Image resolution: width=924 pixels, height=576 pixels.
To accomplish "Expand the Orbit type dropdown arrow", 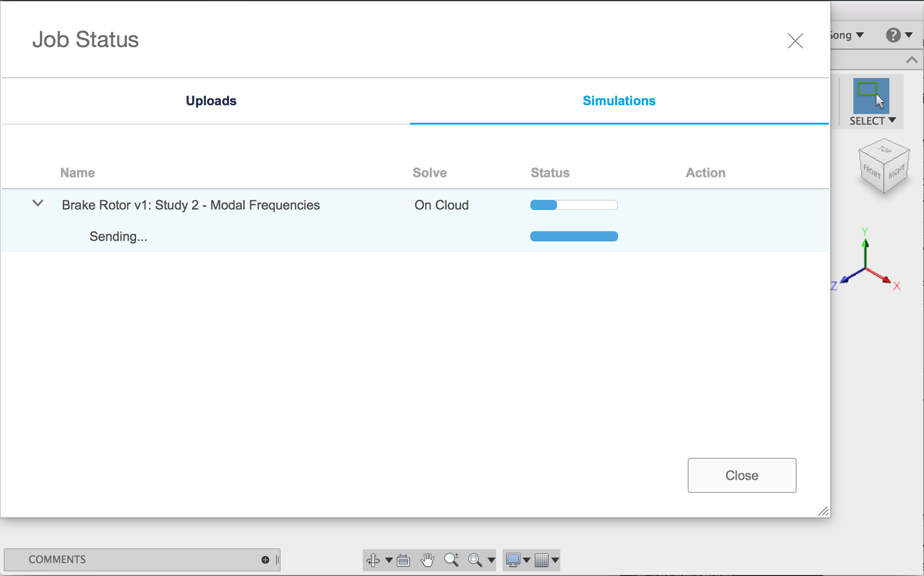I will 389,560.
